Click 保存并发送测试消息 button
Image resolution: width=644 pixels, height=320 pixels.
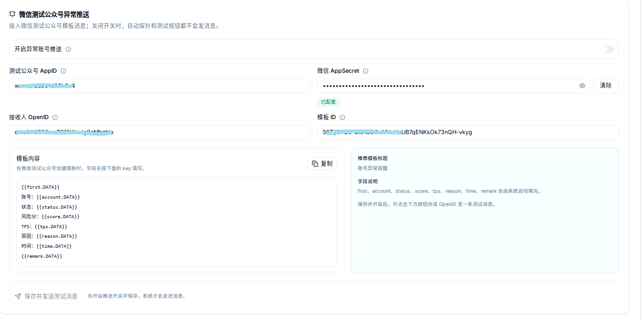[x=46, y=296]
